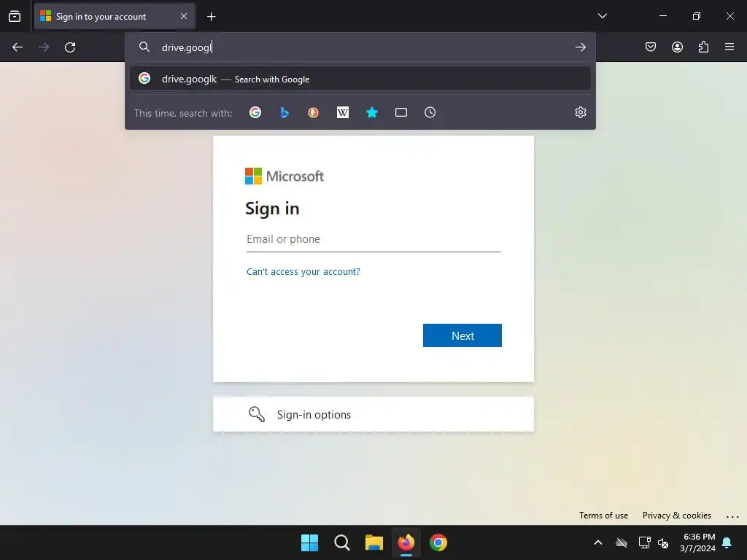Open the Privacy & cookies link
Viewport: 747px width, 560px height.
[677, 516]
